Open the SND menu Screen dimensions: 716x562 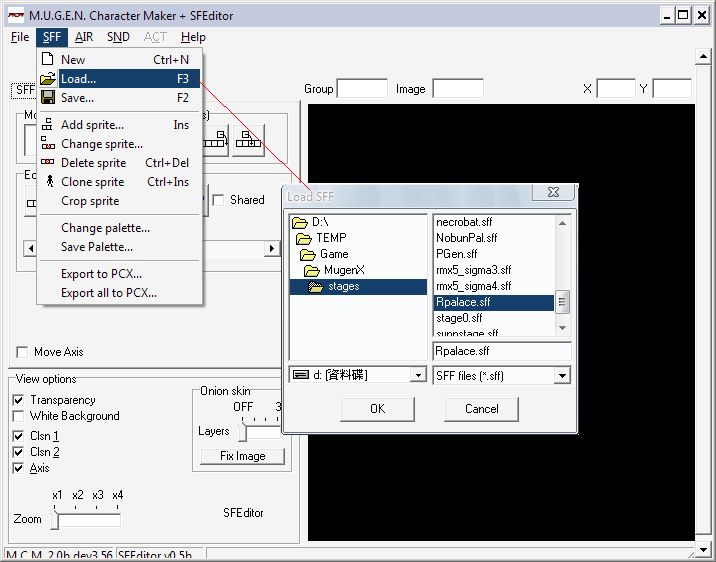(118, 37)
